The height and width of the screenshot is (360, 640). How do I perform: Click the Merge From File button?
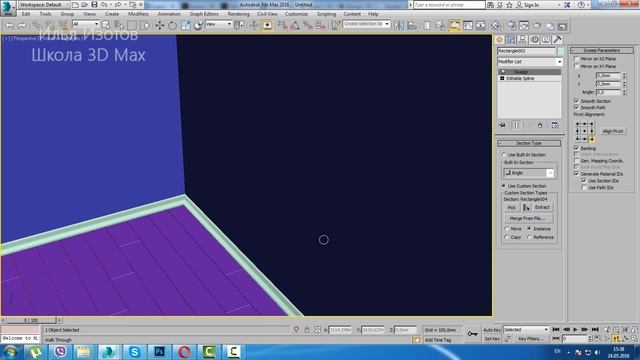(x=528, y=218)
